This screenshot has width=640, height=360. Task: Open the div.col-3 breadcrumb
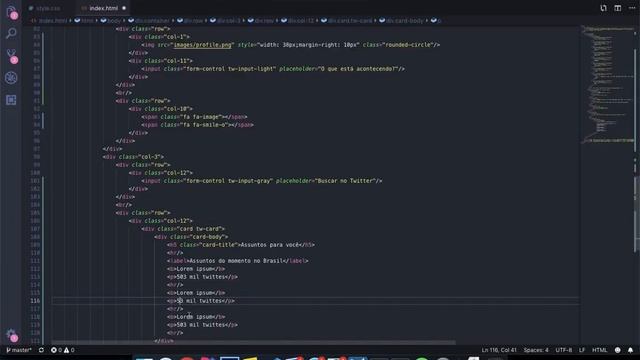tap(225, 20)
